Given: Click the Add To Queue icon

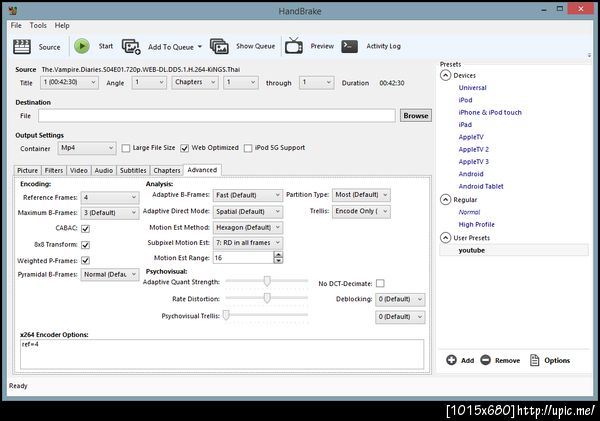Looking at the screenshot, I should pyautogui.click(x=131, y=47).
